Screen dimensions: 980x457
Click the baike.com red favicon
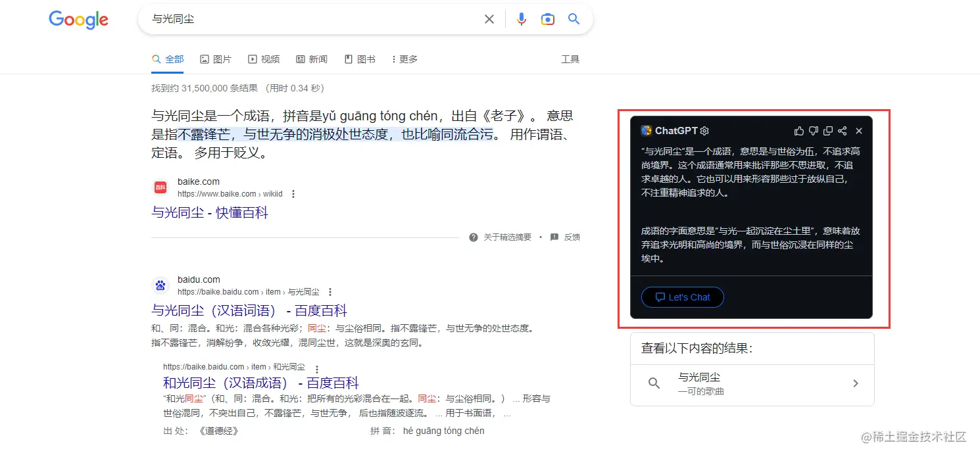click(x=160, y=187)
